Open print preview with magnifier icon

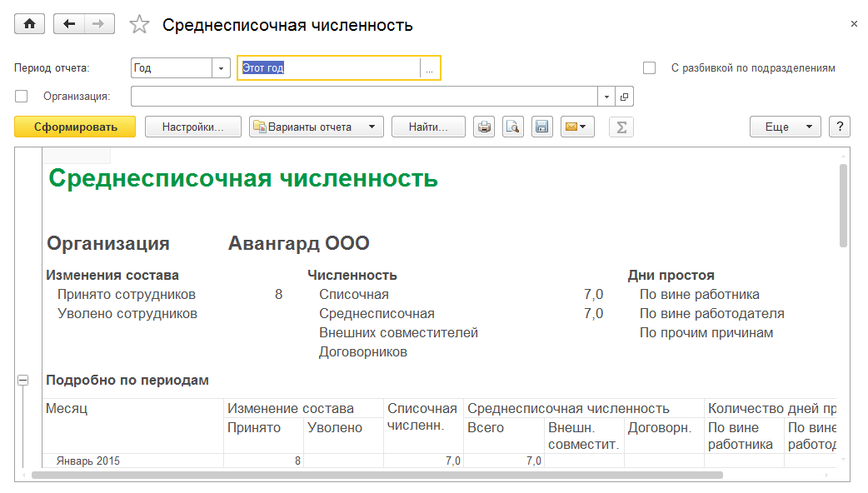[x=512, y=127]
